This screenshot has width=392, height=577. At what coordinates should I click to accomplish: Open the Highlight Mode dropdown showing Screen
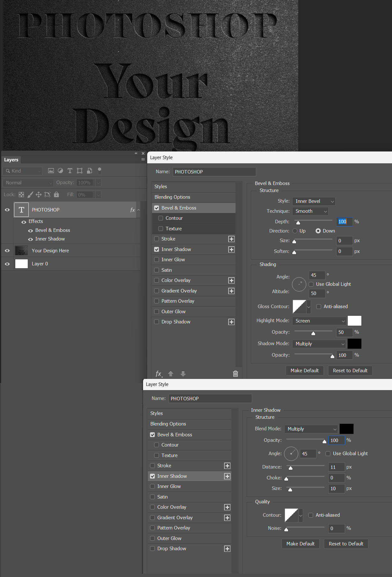click(x=319, y=321)
